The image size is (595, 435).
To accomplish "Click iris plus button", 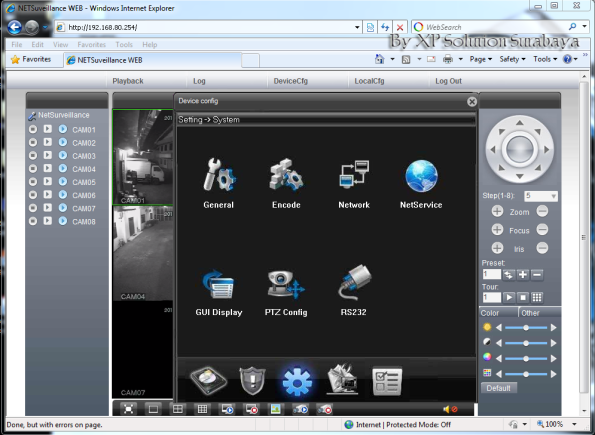I will [497, 248].
